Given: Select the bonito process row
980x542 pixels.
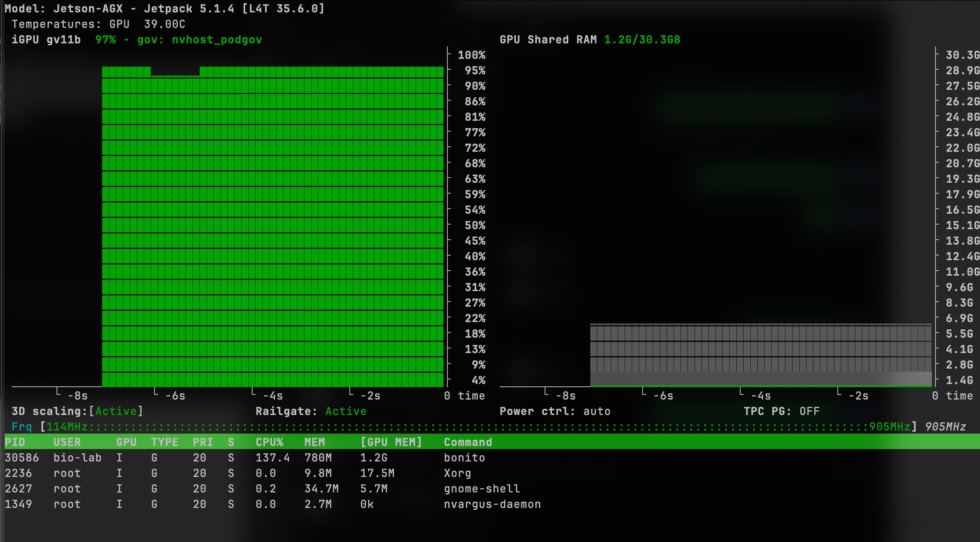Looking at the screenshot, I should pos(490,458).
